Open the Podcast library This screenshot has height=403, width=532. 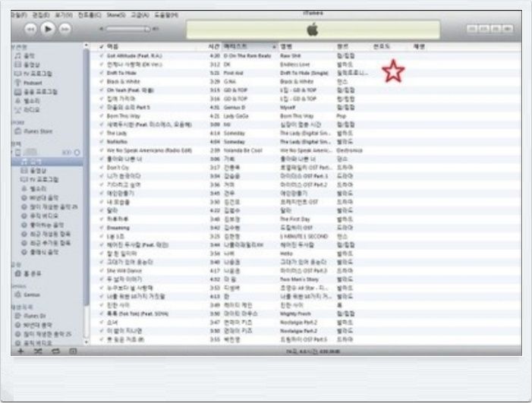point(28,83)
